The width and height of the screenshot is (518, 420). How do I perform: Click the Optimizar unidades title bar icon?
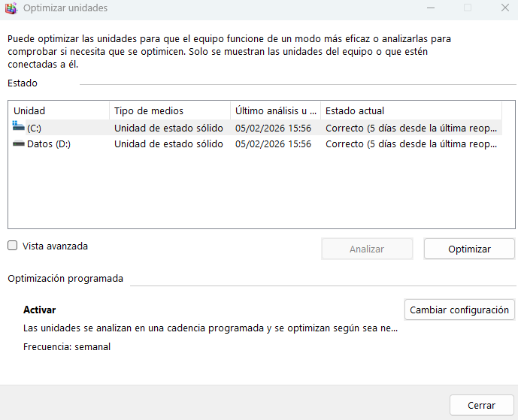[x=11, y=8]
